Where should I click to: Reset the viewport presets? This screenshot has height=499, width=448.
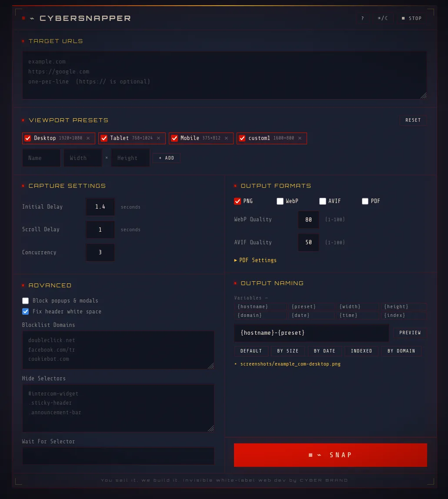[413, 120]
